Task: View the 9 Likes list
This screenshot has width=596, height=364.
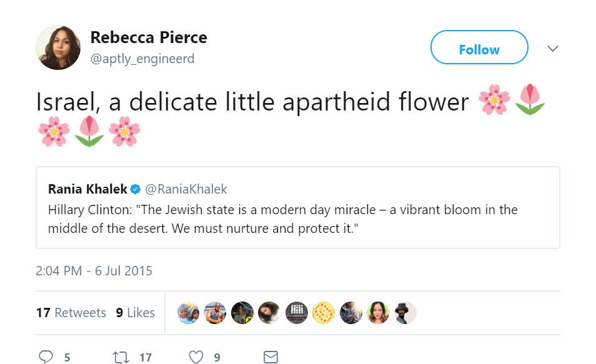Action: click(136, 313)
